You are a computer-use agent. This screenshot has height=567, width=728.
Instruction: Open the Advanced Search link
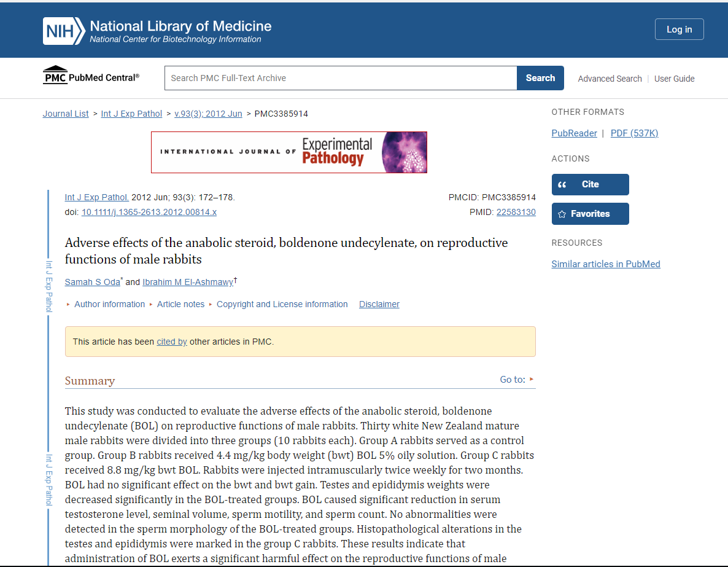(610, 79)
